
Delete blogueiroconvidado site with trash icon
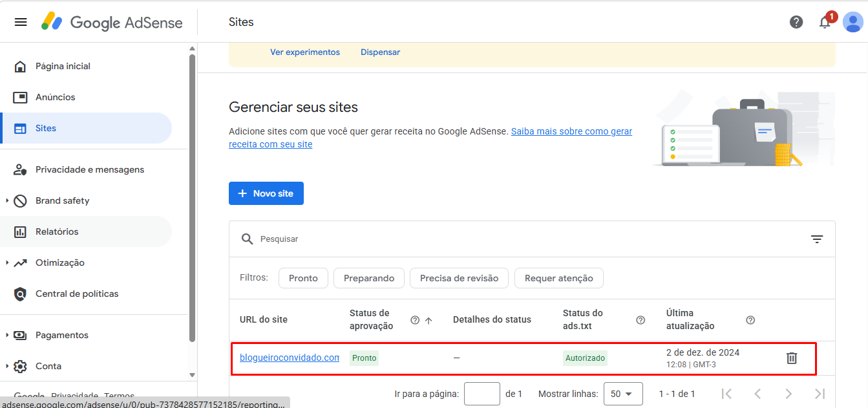coord(792,358)
